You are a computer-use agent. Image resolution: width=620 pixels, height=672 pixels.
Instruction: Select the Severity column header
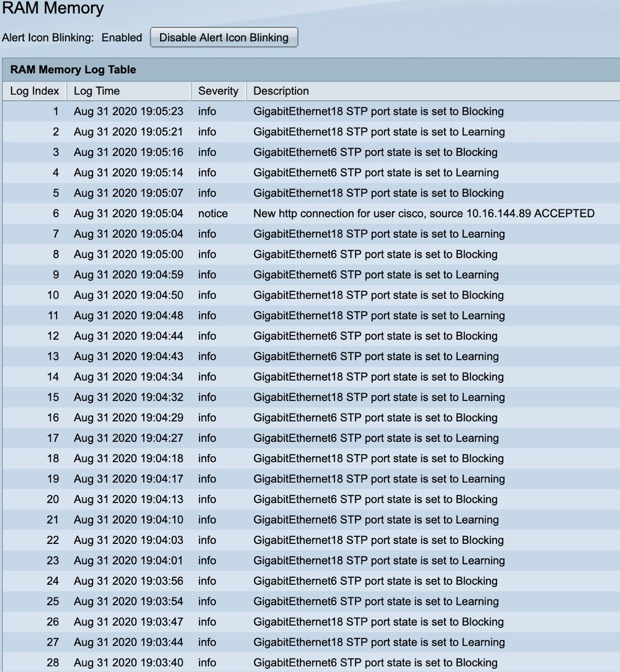pos(218,91)
